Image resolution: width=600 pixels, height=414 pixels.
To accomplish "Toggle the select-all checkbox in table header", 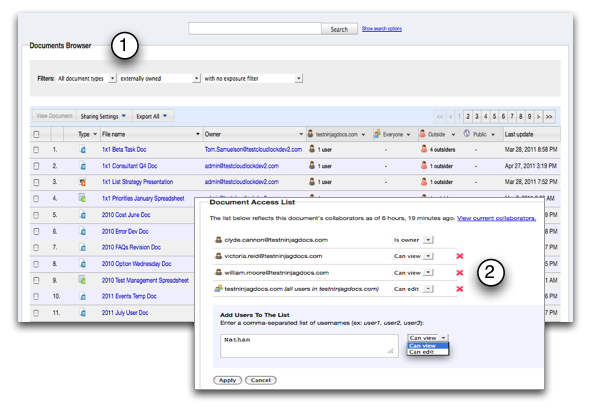I will point(37,133).
